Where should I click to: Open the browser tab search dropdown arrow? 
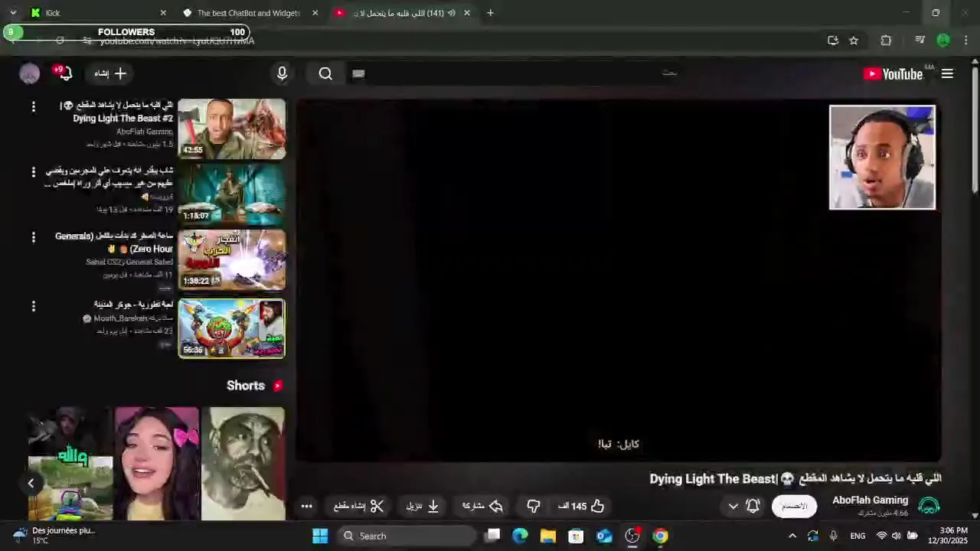pyautogui.click(x=12, y=13)
